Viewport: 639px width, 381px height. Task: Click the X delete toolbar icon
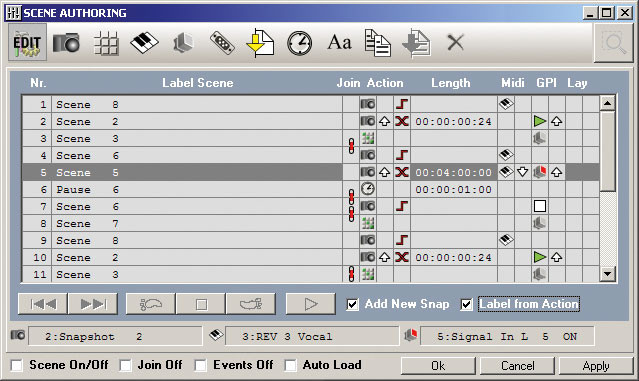(x=455, y=42)
